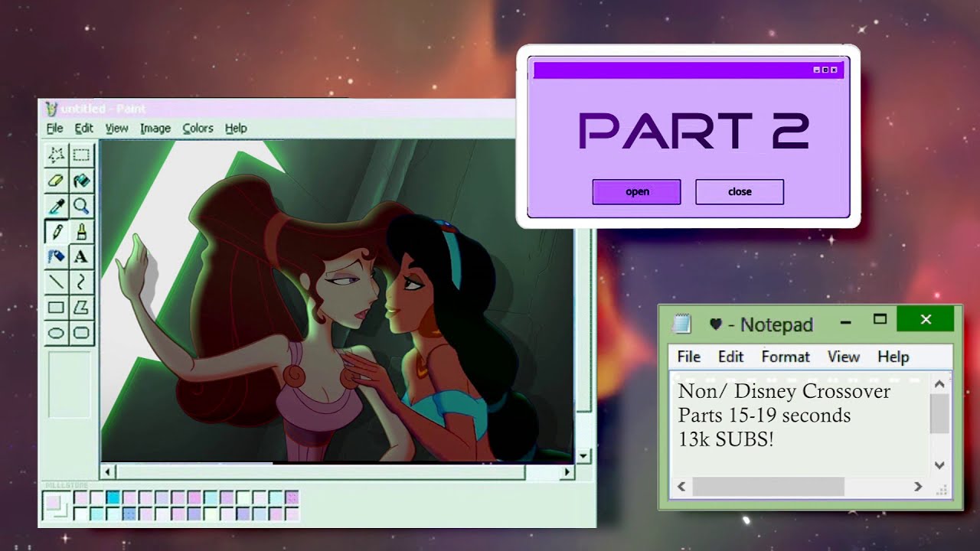
Task: Click Notepad's horizontal scroll left arrow
Action: [x=681, y=486]
